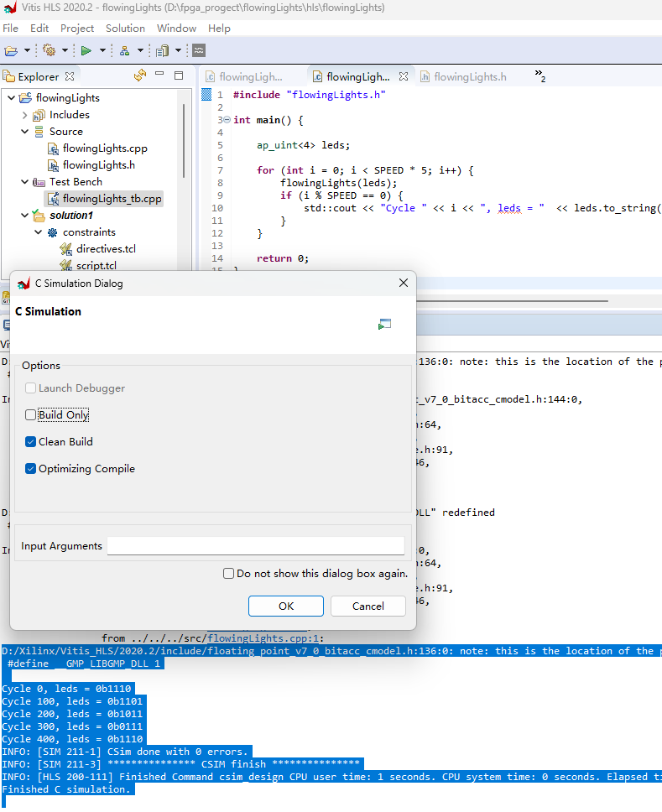This screenshot has height=812, width=662.
Task: Select flowingLights.h in Explorer tree
Action: click(98, 164)
